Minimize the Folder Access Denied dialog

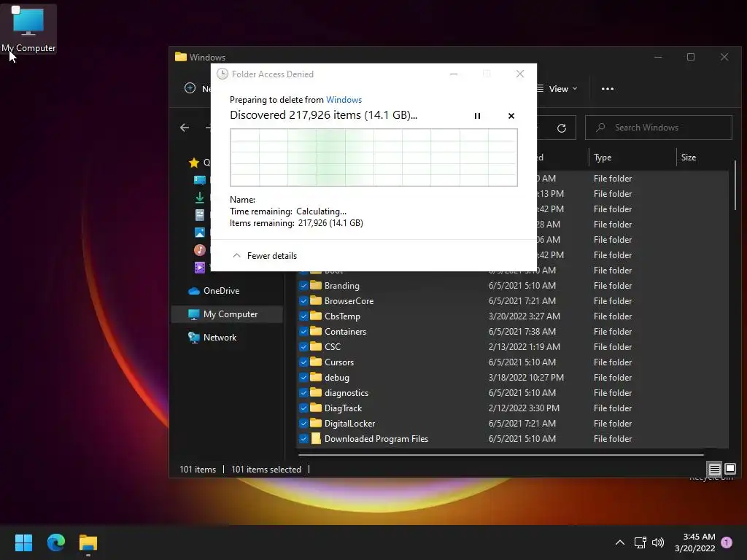[454, 74]
